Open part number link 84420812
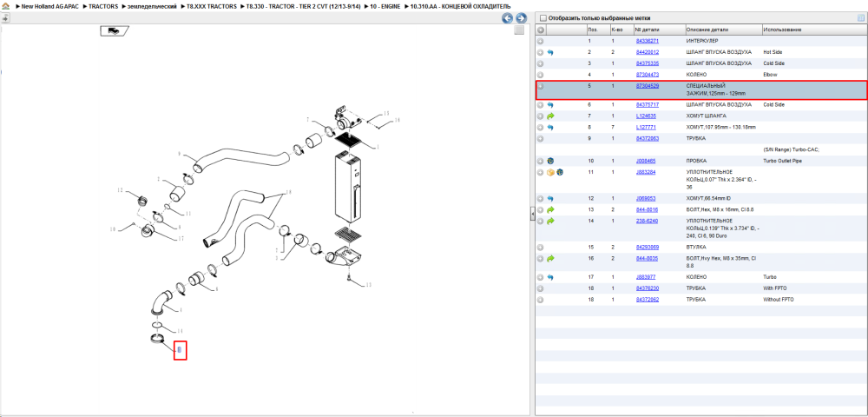Screen dimensions: 868x417 pyautogui.click(x=648, y=52)
